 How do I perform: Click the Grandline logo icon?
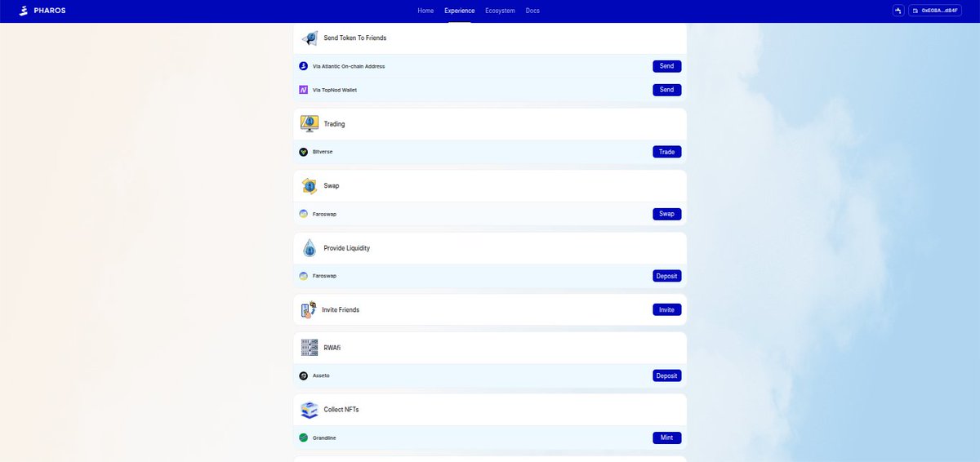click(304, 438)
